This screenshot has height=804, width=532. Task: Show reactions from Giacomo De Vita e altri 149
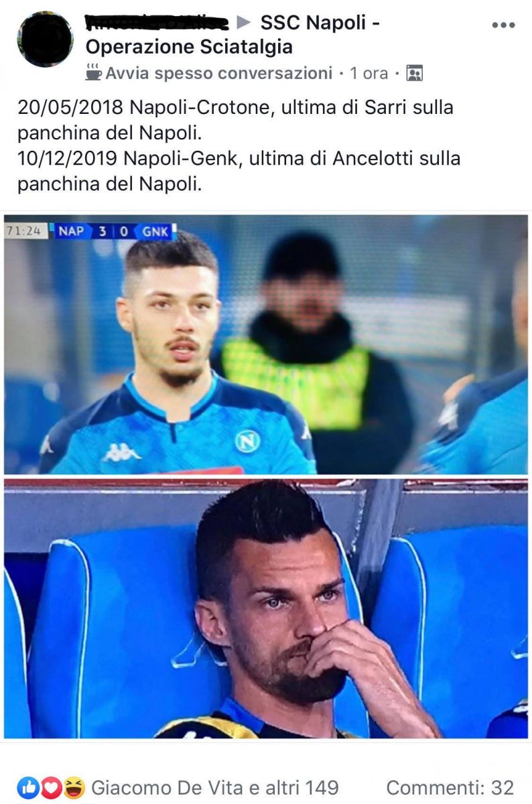point(215,787)
